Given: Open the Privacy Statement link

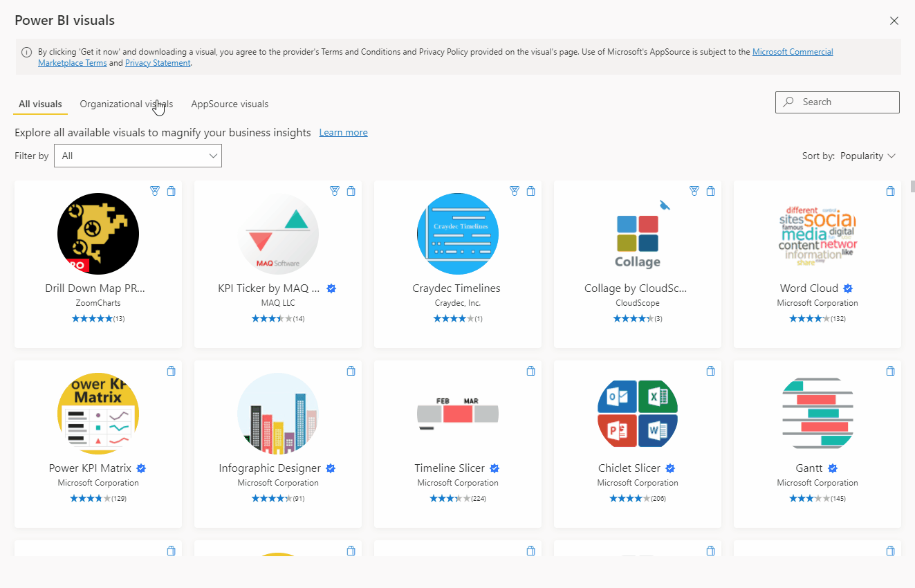Looking at the screenshot, I should coord(157,62).
